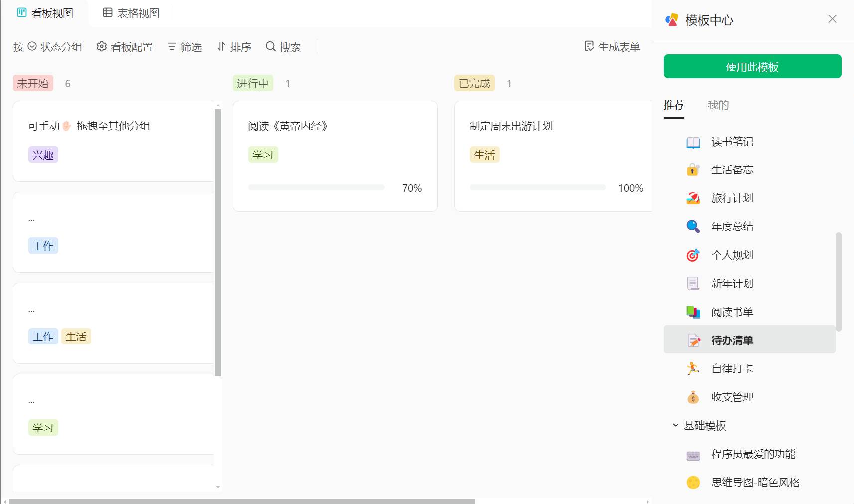Click the sort arrows icon
This screenshot has width=854, height=504.
tap(221, 47)
